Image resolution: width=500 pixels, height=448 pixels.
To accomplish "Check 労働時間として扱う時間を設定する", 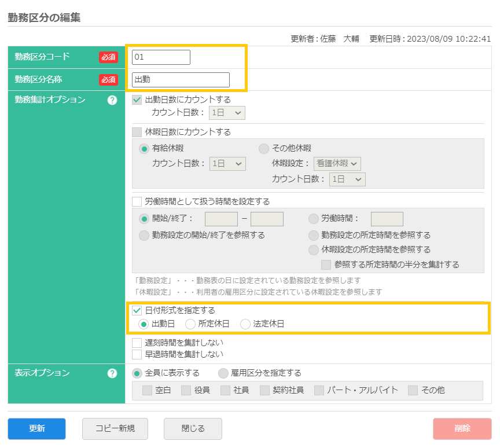I will tap(137, 201).
